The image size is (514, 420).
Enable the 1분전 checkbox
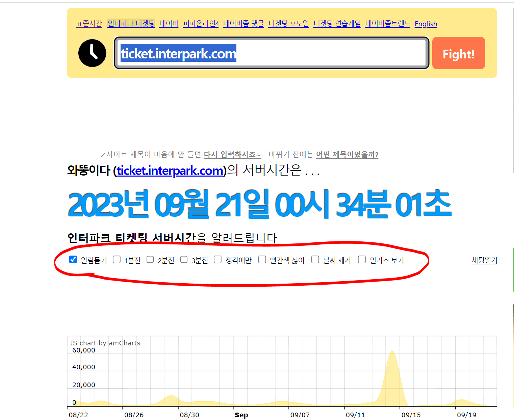click(x=117, y=259)
